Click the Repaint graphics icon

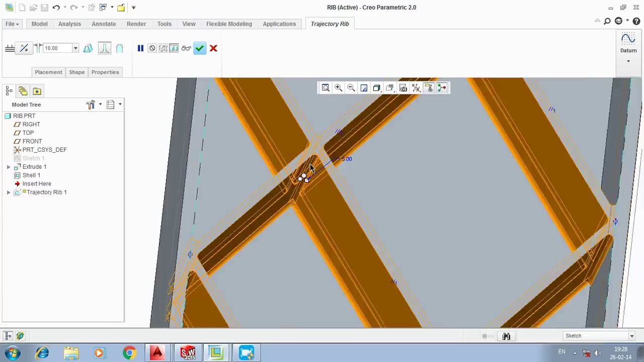click(364, 88)
